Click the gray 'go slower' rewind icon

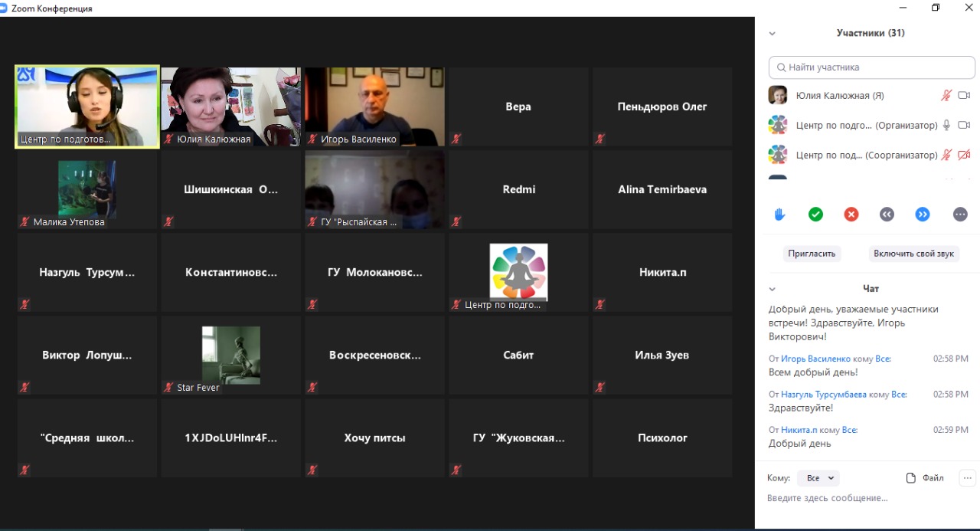tap(887, 215)
